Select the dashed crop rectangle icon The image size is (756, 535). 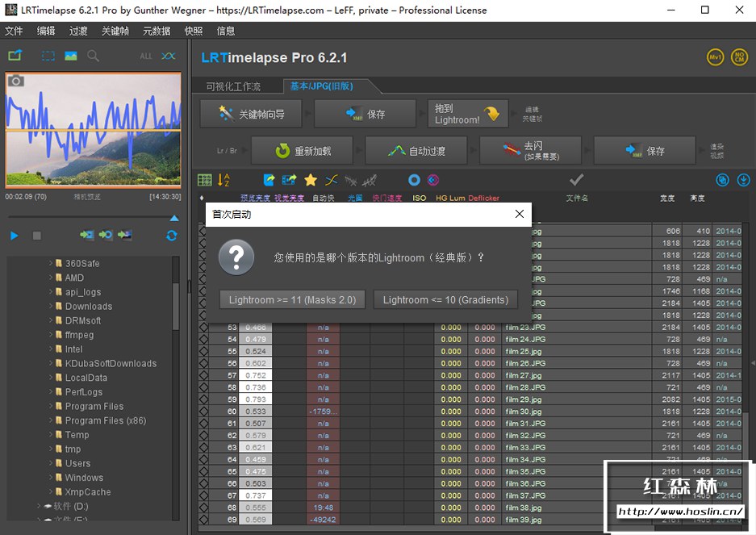(x=48, y=56)
